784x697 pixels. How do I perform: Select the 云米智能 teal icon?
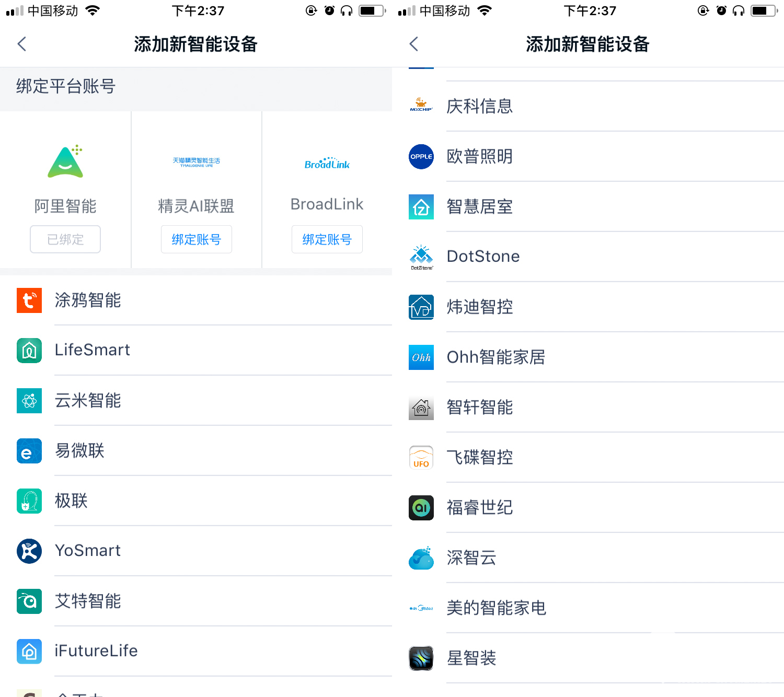pyautogui.click(x=29, y=401)
